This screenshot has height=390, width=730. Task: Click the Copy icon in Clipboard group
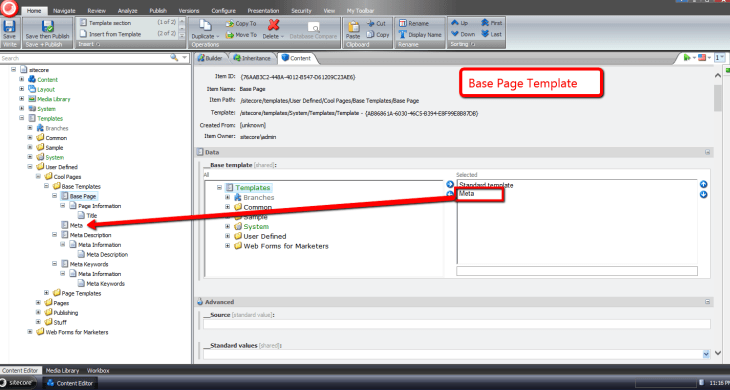[x=371, y=34]
